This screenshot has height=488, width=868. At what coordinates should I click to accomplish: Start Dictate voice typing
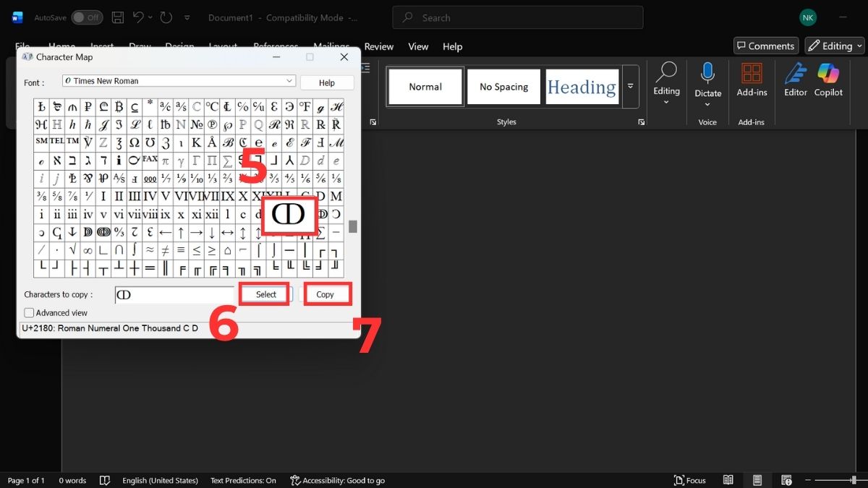coord(707,80)
